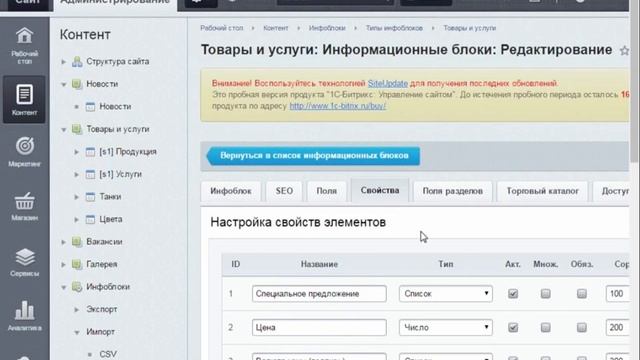This screenshot has height=360, width=640.
Task: Click the Товары и услуги folder icon
Action: click(x=77, y=129)
